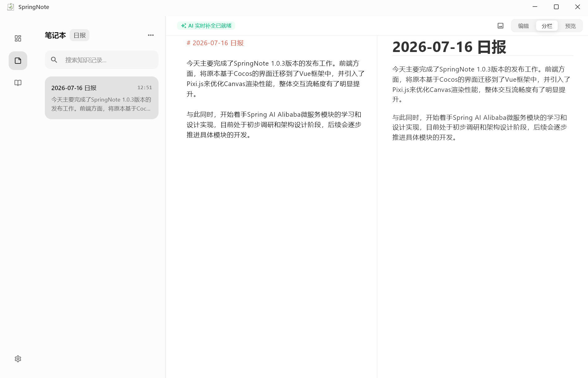This screenshot has width=588, height=378.
Task: Switch to the 预览 preview tab
Action: pyautogui.click(x=570, y=26)
